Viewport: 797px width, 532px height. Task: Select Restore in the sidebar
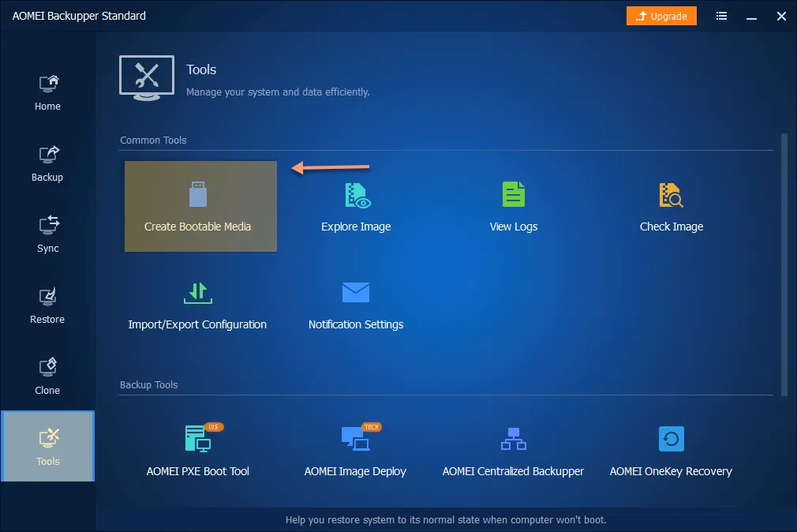pyautogui.click(x=48, y=306)
